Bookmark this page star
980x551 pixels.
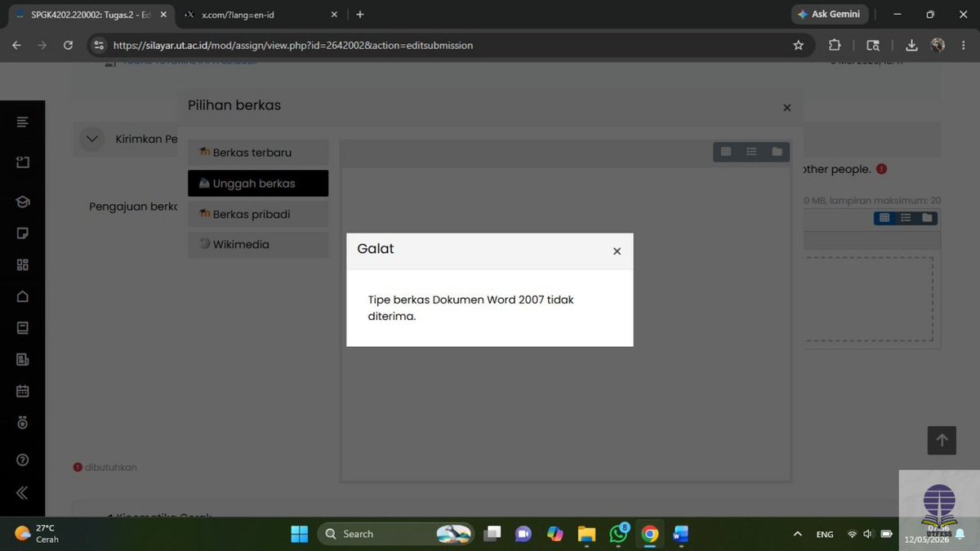(x=798, y=46)
